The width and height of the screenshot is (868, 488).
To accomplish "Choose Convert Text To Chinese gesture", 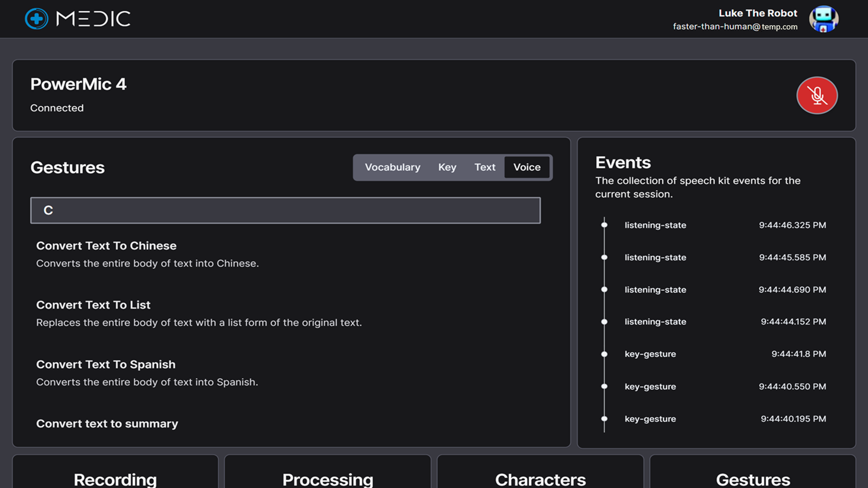I will [106, 246].
